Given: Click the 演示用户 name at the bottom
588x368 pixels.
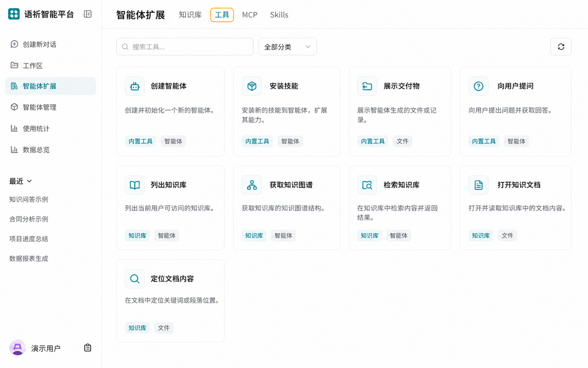Looking at the screenshot, I should pos(46,348).
